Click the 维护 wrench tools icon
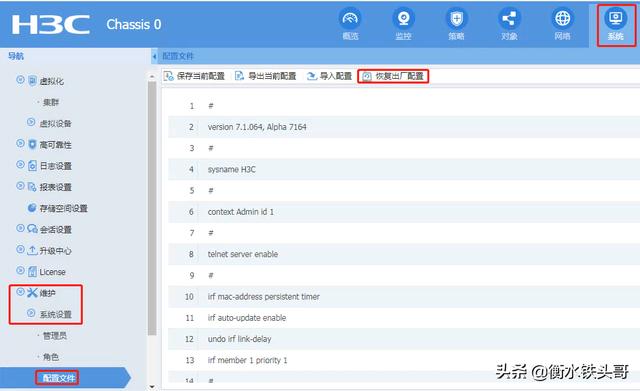640x391 pixels. click(x=33, y=292)
